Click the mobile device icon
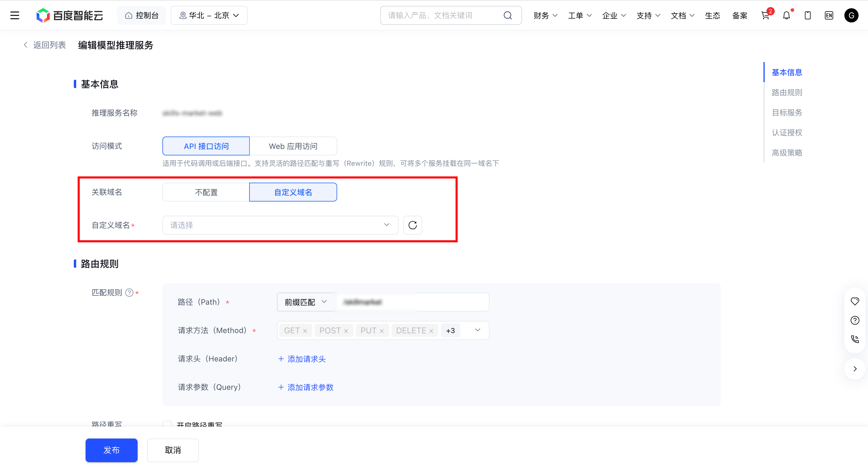 pyautogui.click(x=807, y=16)
